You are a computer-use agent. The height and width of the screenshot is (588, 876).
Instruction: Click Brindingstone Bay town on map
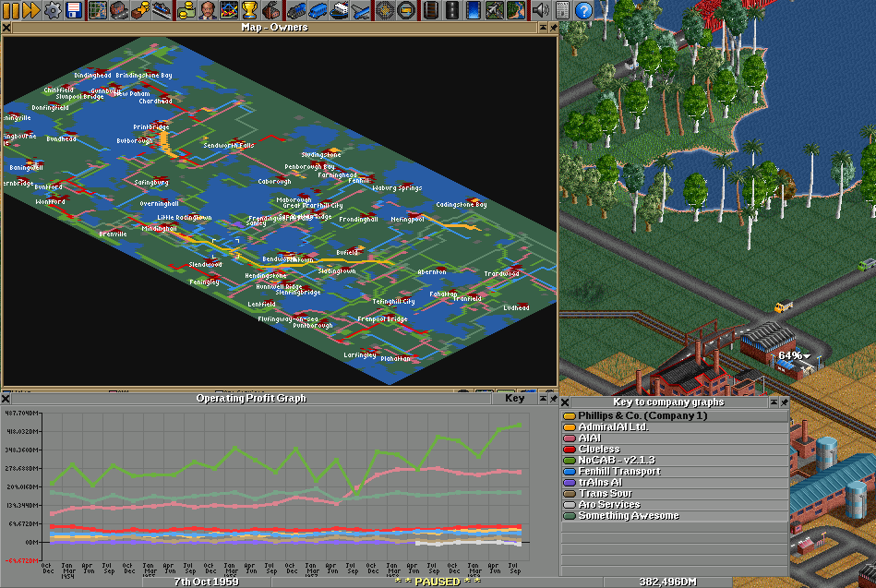coord(144,76)
